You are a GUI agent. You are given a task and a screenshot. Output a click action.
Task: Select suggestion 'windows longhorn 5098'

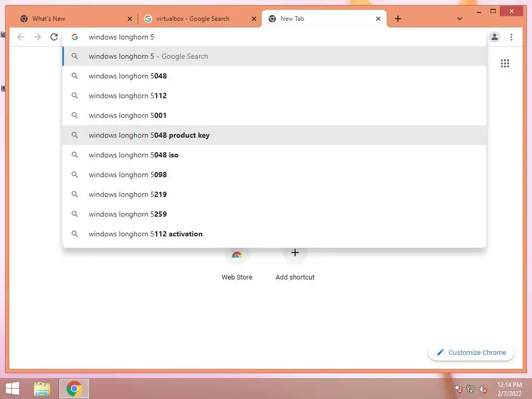[274, 175]
